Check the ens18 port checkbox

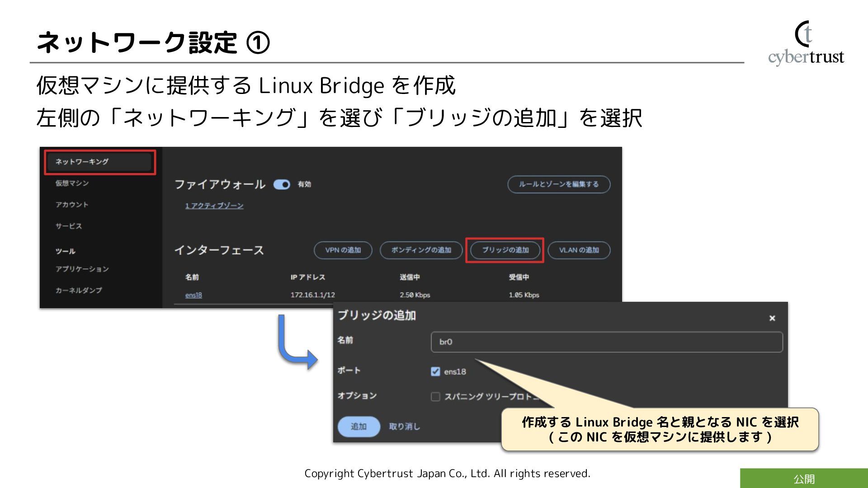(435, 371)
